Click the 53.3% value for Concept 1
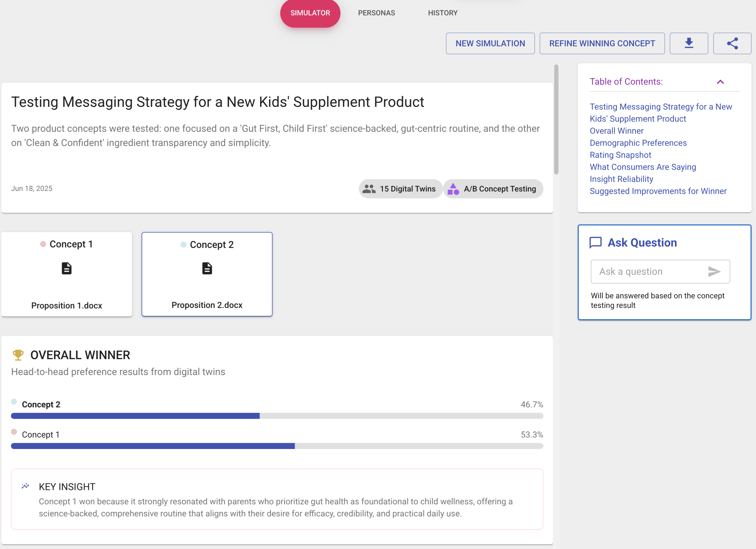756x549 pixels. click(532, 434)
